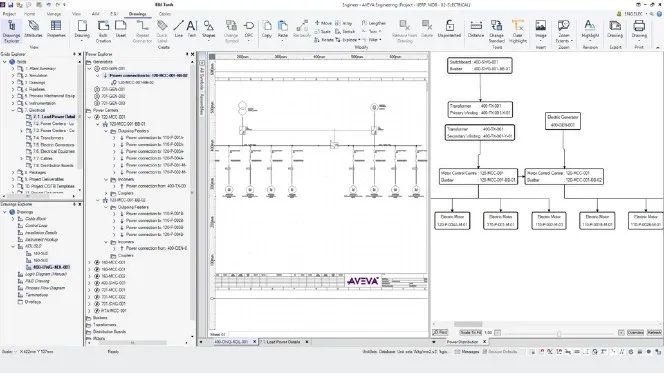Collapse the 120-MCC-001 power center node
Screen dimensions: 664x373
tap(89, 117)
